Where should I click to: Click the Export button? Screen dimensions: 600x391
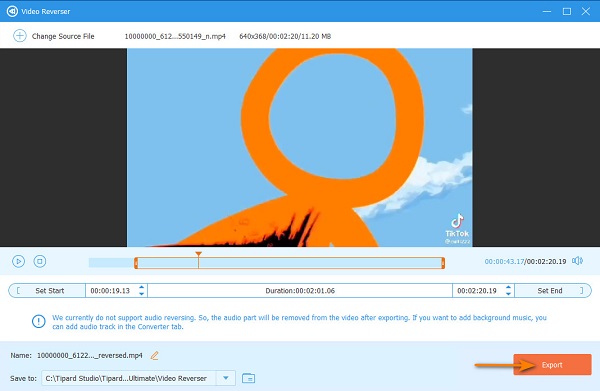tap(552, 365)
